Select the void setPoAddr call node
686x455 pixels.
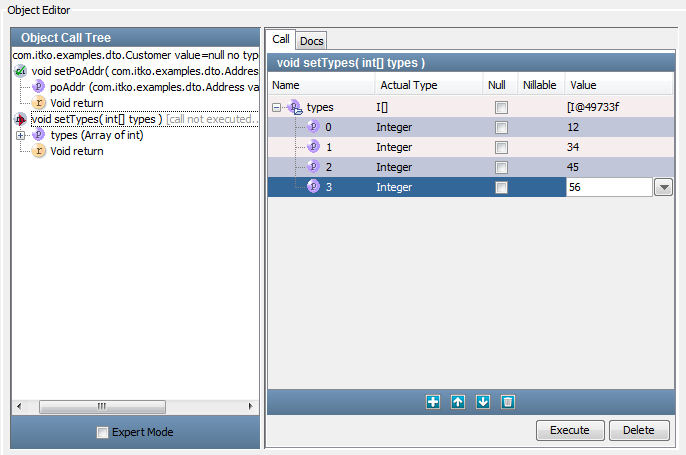tap(144, 71)
